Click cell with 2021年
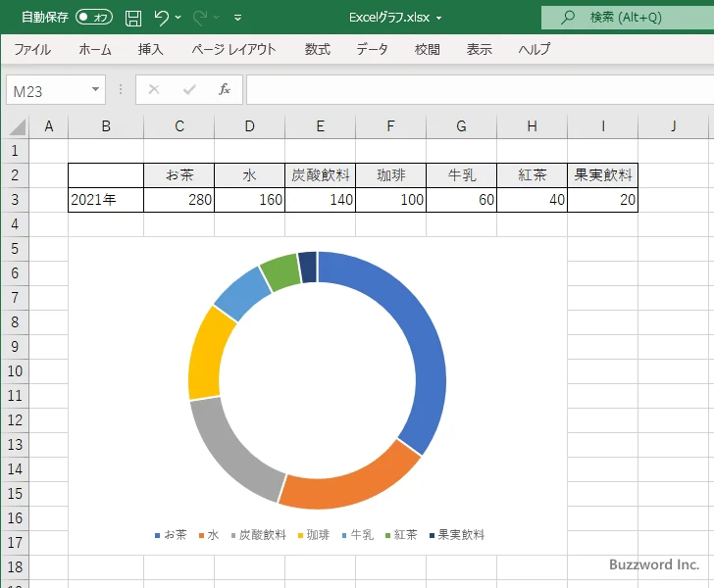Viewport: 714px width, 588px height. (106, 199)
